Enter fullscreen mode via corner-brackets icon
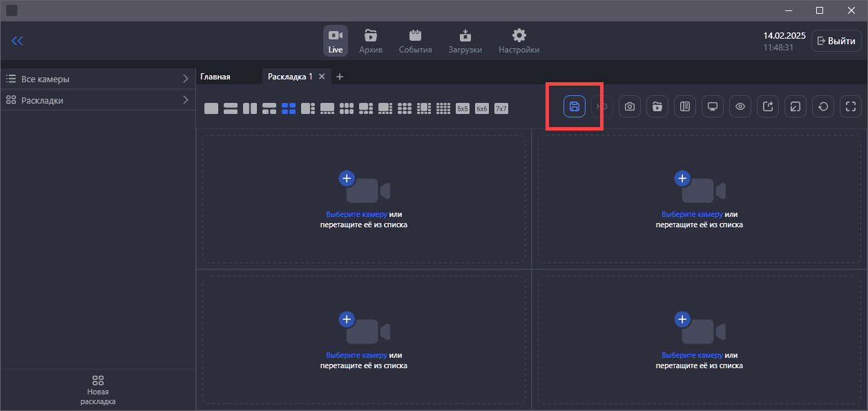 pyautogui.click(x=851, y=106)
